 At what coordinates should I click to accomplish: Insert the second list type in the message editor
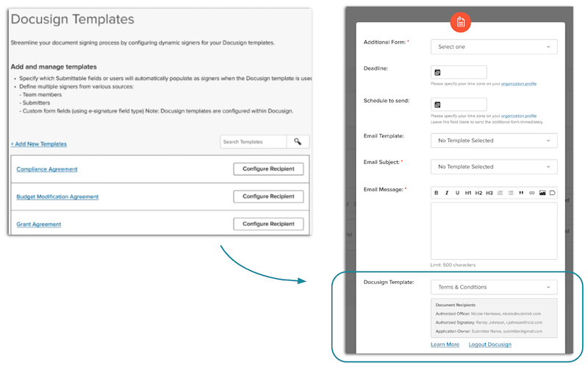click(510, 193)
